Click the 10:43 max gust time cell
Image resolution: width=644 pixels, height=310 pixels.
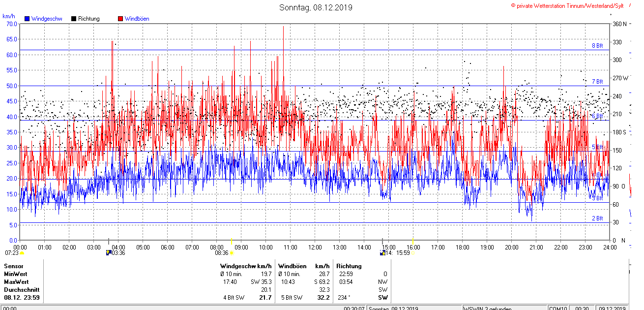tap(288, 282)
